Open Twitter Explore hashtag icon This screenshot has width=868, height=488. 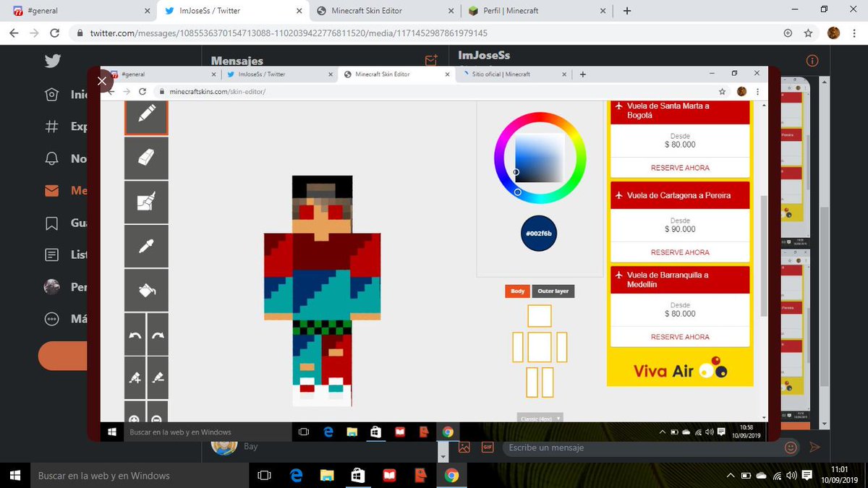tap(52, 127)
